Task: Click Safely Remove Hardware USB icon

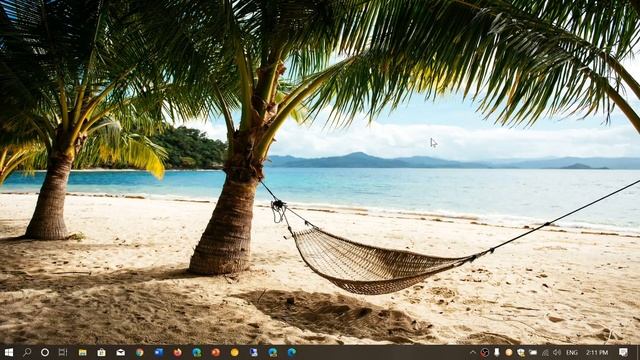Action: (x=497, y=352)
